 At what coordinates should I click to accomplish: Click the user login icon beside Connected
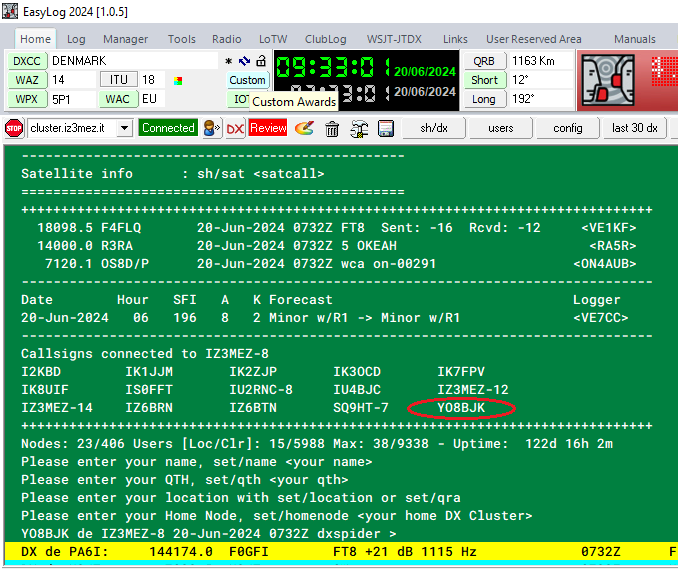point(211,128)
